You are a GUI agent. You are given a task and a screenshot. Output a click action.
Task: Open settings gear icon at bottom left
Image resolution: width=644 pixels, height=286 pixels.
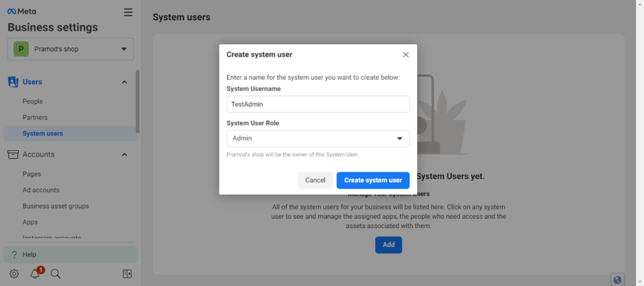pos(14,273)
